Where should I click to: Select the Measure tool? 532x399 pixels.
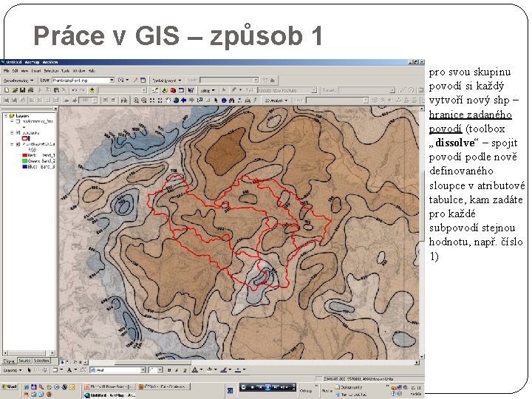[248, 100]
